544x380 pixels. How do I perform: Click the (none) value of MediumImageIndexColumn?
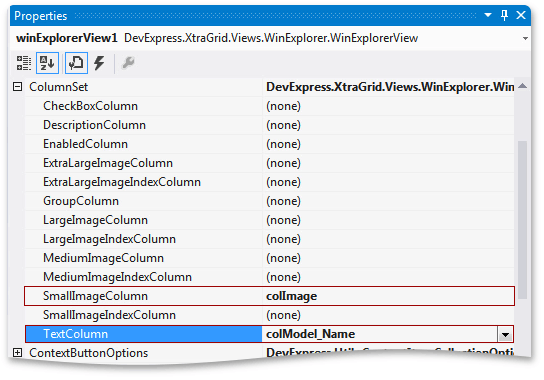(x=283, y=277)
